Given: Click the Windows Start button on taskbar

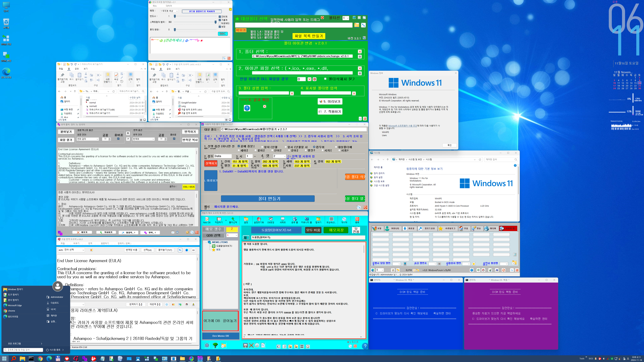Looking at the screenshot, I should (4, 358).
